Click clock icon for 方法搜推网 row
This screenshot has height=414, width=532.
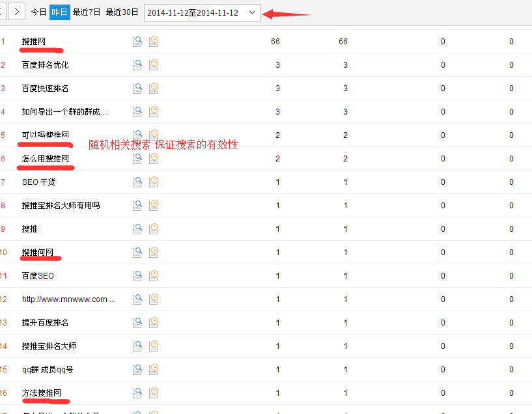pyautogui.click(x=154, y=393)
